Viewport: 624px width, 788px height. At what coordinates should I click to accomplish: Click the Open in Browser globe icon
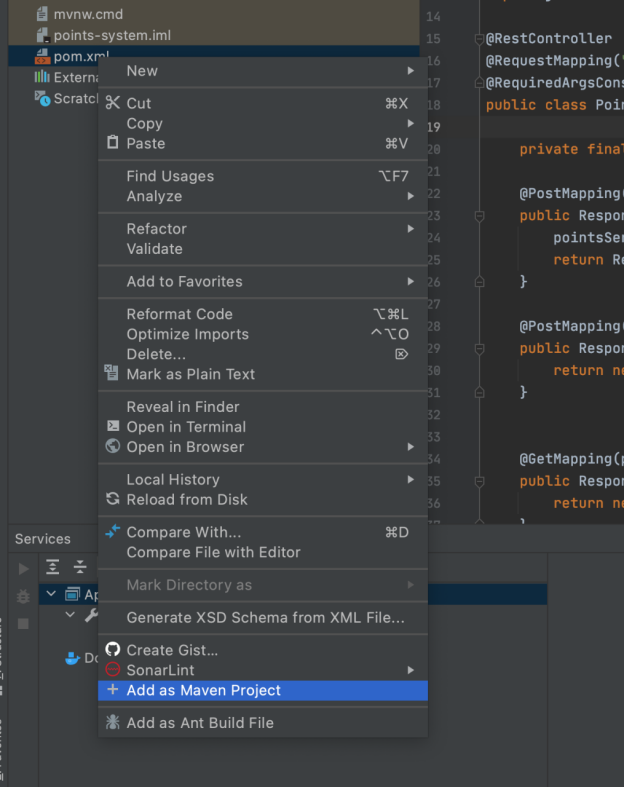coord(113,446)
